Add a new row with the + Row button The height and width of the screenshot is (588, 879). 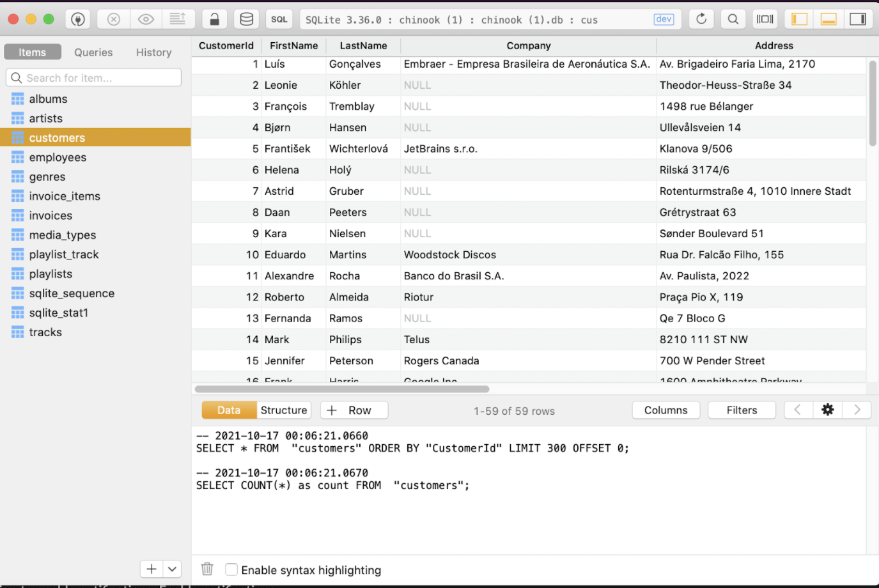pos(354,410)
